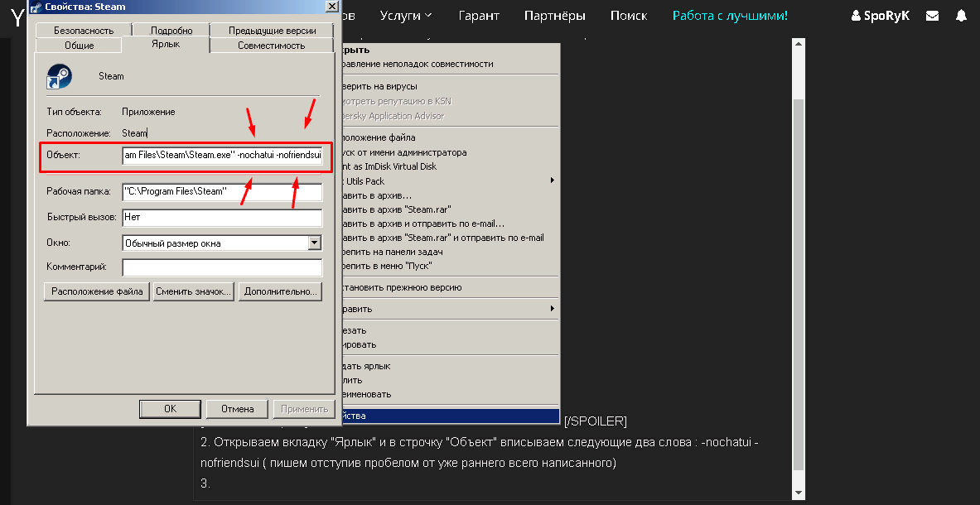Click the Применить apply button

[304, 409]
